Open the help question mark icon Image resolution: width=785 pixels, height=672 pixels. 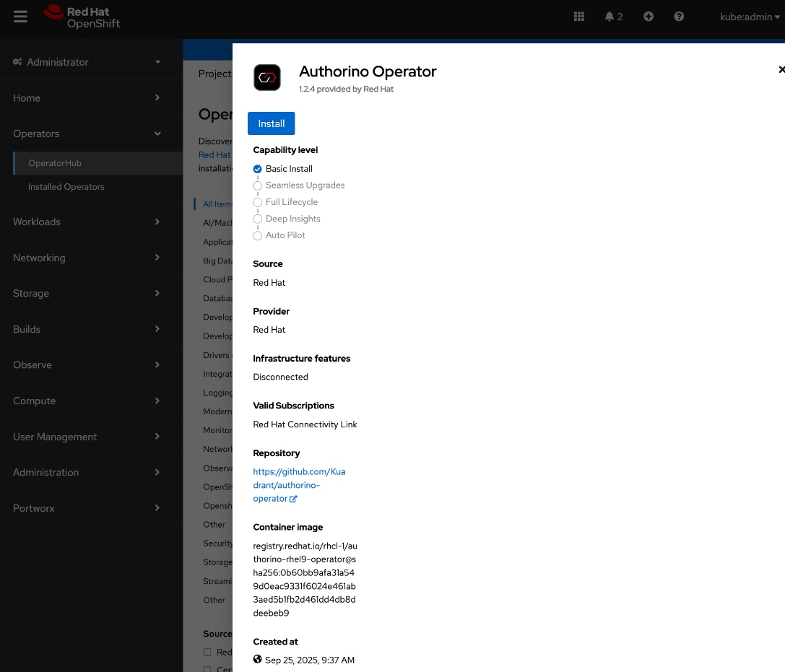pyautogui.click(x=678, y=16)
